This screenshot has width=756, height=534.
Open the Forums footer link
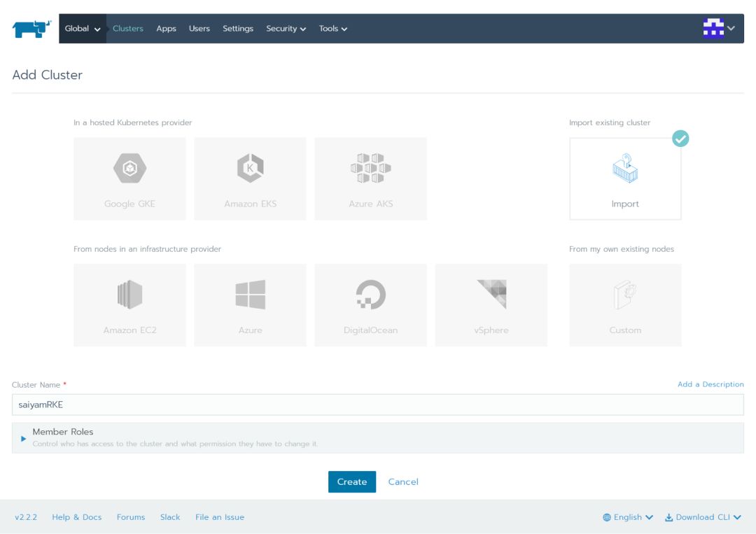click(x=131, y=517)
